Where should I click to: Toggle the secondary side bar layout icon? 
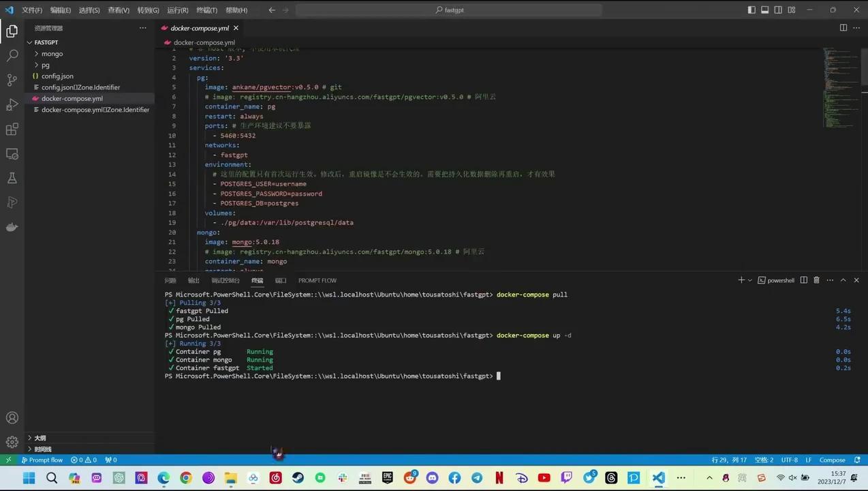(778, 10)
